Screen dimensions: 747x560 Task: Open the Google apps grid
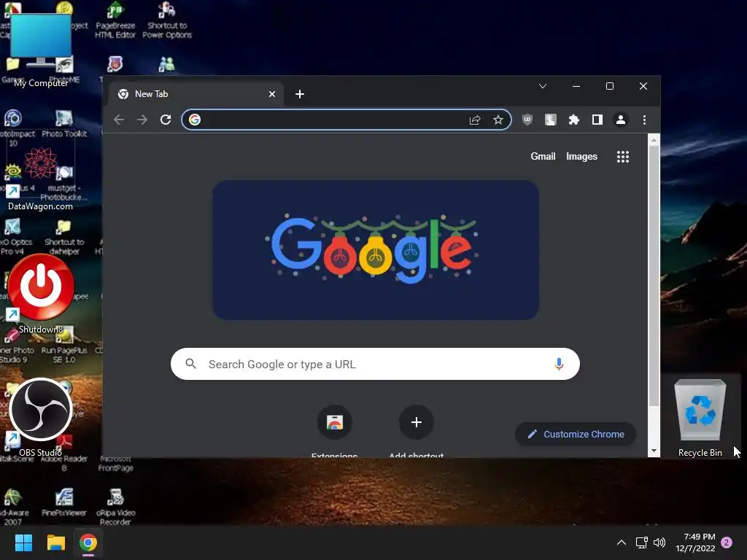623,157
